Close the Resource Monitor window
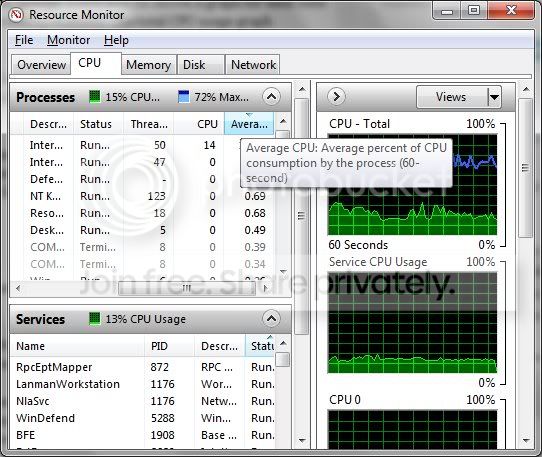Image resolution: width=542 pixels, height=457 pixels. click(x=511, y=11)
